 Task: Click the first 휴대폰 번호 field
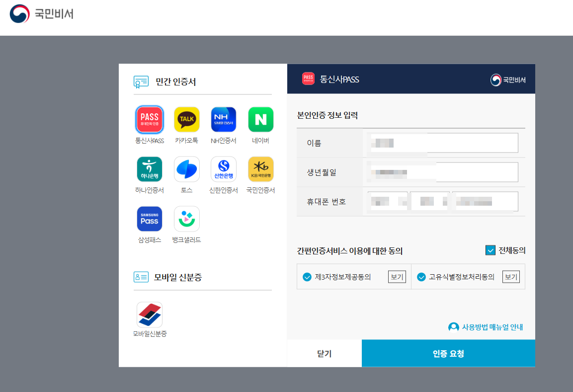(x=387, y=201)
